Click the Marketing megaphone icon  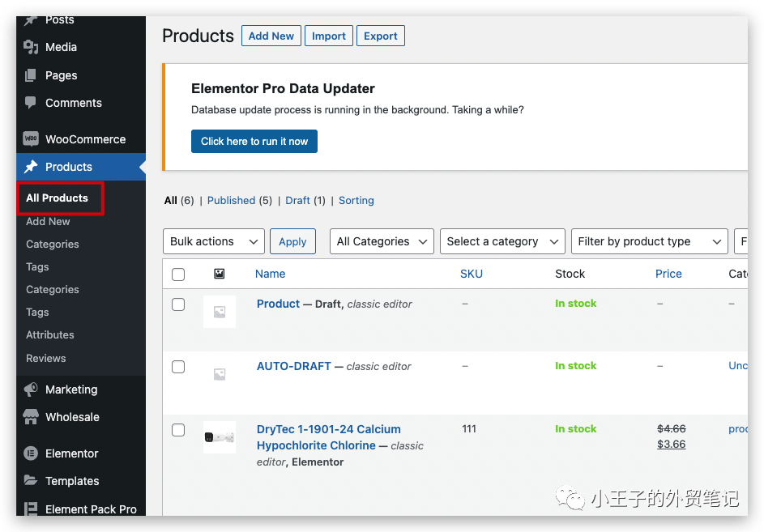[x=31, y=389]
